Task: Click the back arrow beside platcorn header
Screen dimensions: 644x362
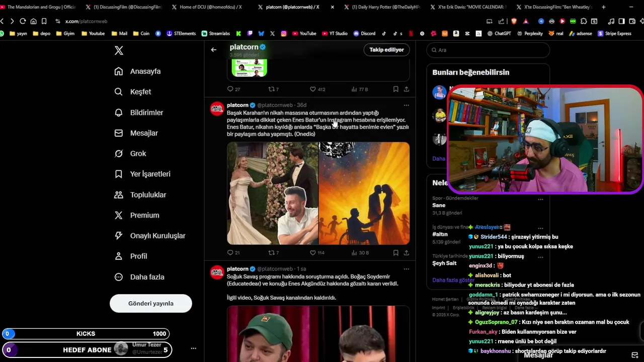Action: (x=213, y=50)
